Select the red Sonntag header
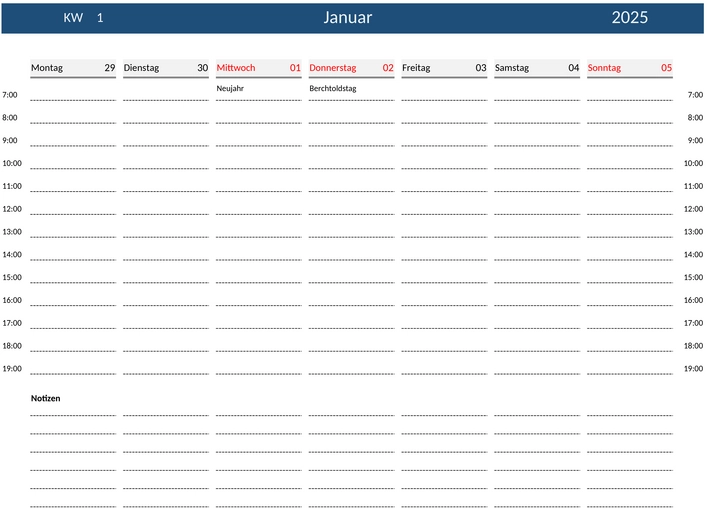Screen dimensions: 707x509 click(x=604, y=68)
